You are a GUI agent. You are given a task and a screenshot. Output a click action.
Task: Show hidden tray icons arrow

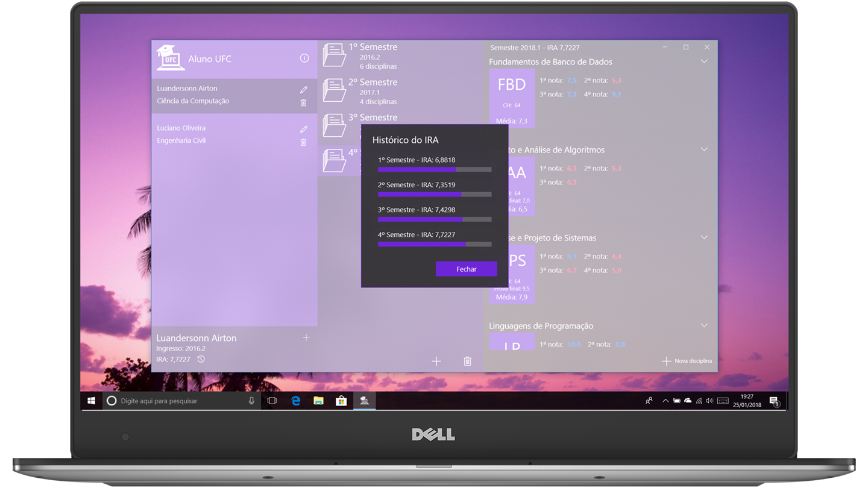(665, 401)
